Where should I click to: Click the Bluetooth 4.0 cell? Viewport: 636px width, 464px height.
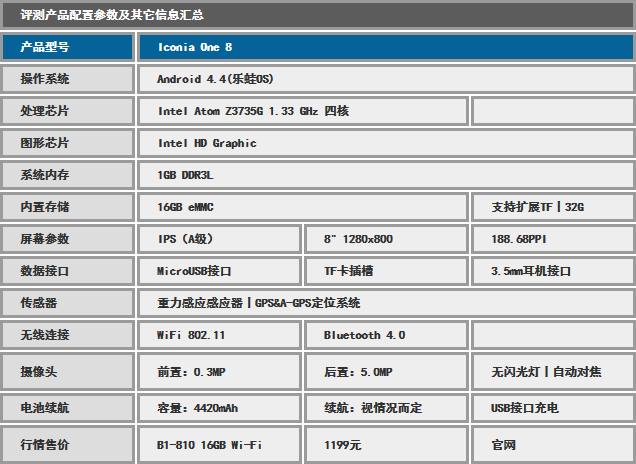point(387,335)
